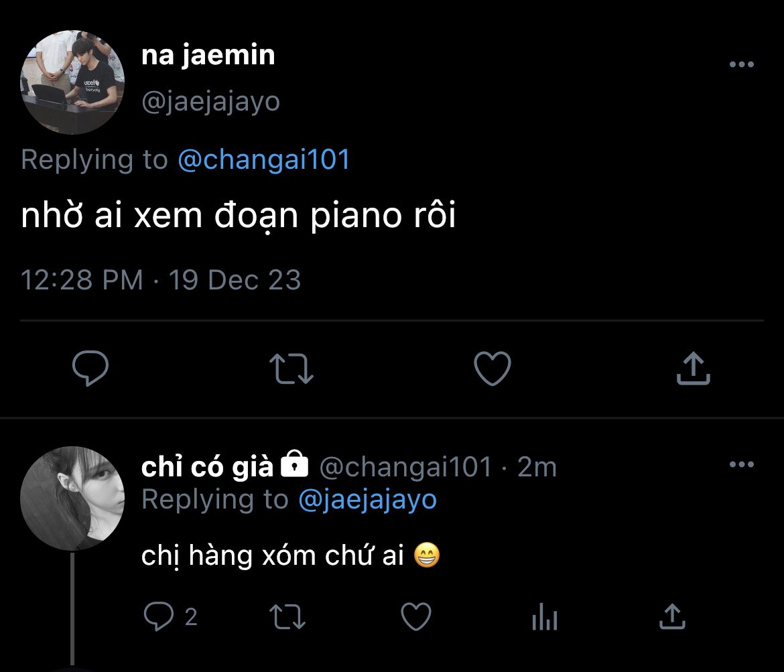The image size is (784, 672).
Task: Open chỉ có già display name
Action: point(207,467)
